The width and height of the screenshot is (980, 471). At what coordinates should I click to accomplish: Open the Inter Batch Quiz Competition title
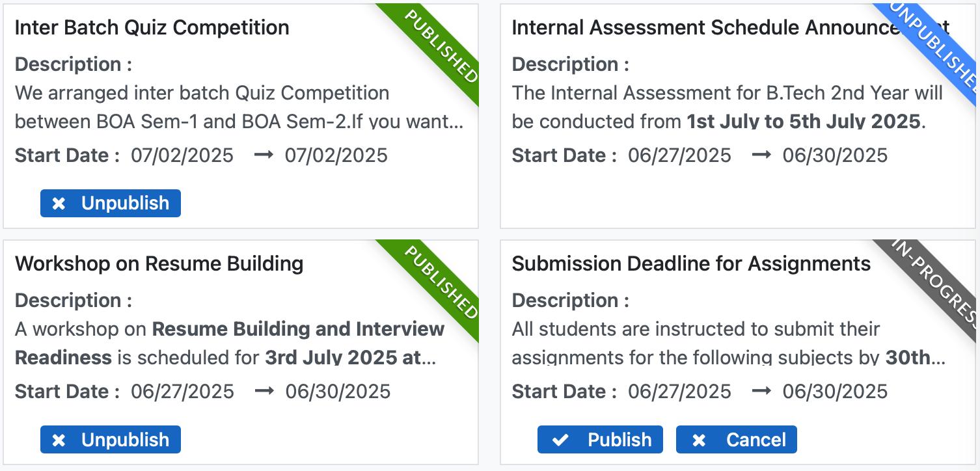[x=152, y=27]
